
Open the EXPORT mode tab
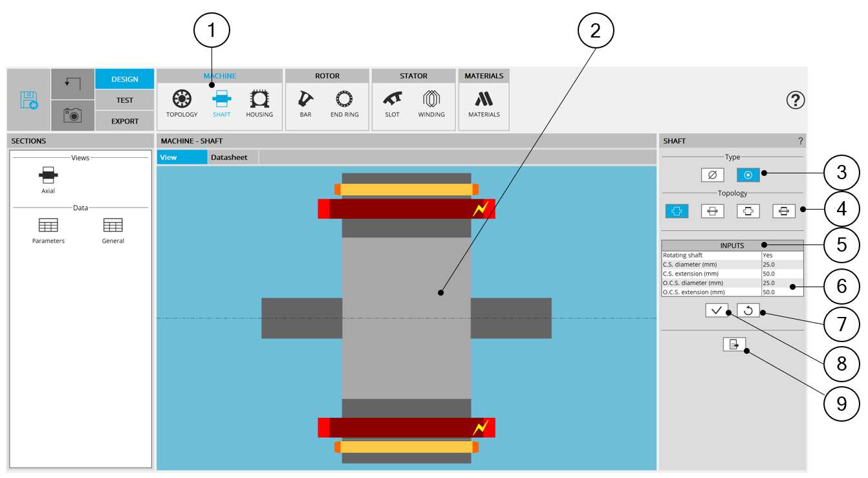click(x=124, y=121)
